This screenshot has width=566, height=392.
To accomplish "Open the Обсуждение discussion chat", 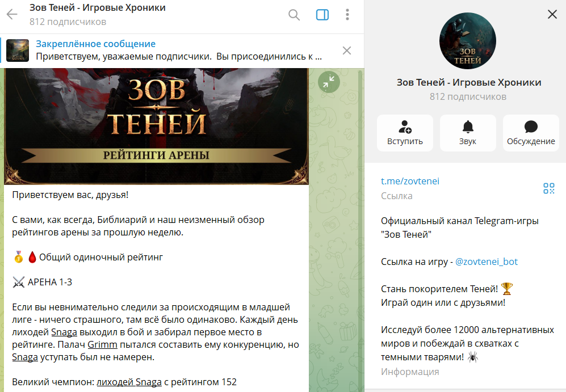I will click(x=531, y=133).
